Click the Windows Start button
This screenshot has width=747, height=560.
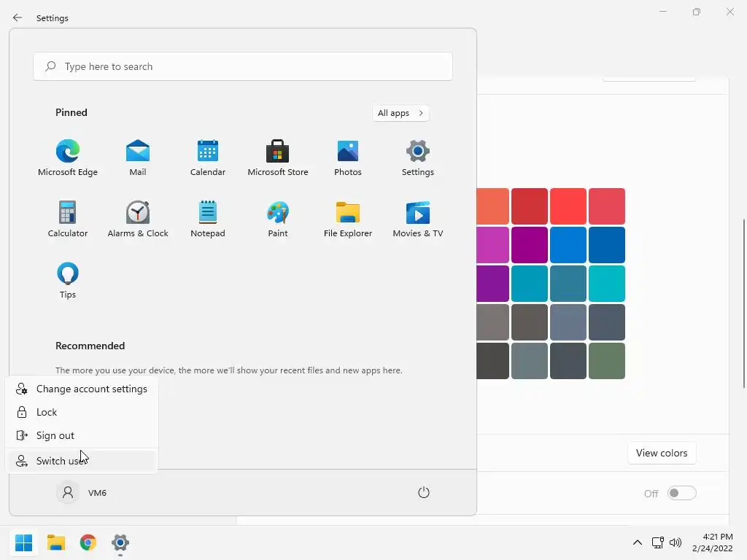24,542
